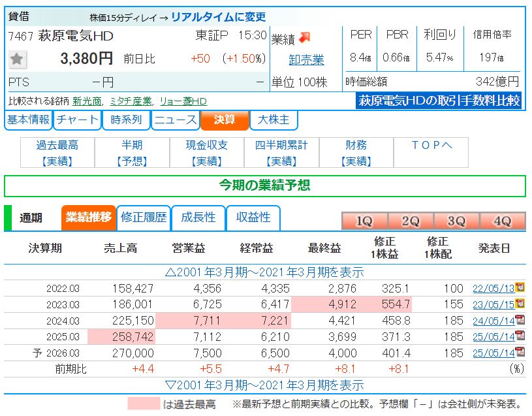532x416 pixels.
Task: Click the 342億円 market cap value
Action: 497,82
